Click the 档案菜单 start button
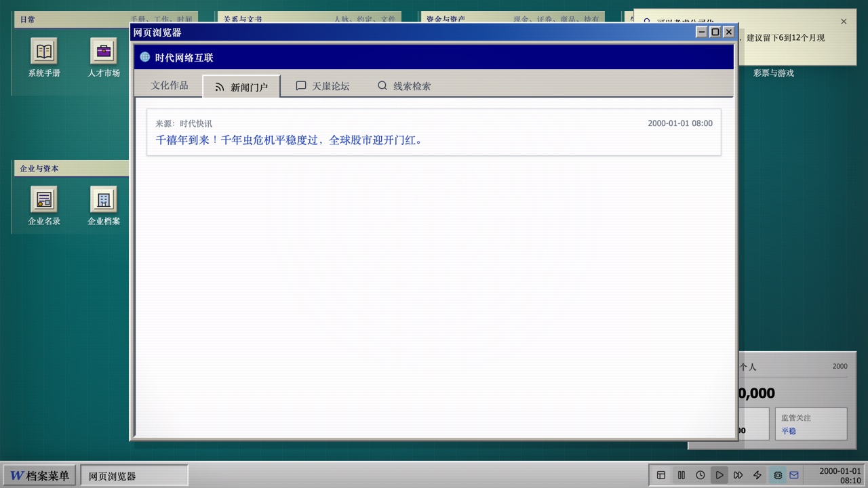This screenshot has height=488, width=868. (40, 475)
